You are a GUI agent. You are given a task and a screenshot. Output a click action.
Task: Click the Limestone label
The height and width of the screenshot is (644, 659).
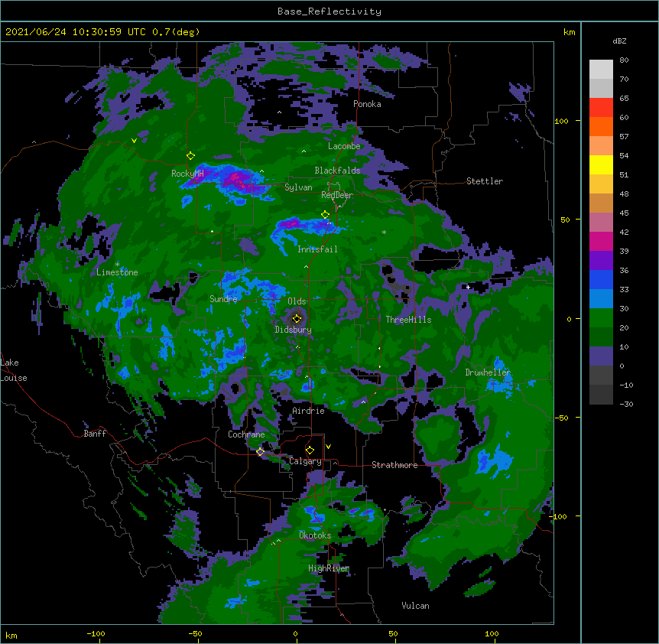pos(117,272)
